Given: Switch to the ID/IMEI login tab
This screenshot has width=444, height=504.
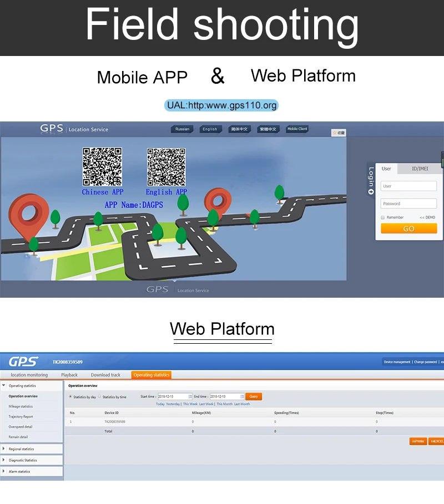Looking at the screenshot, I should click(x=420, y=169).
